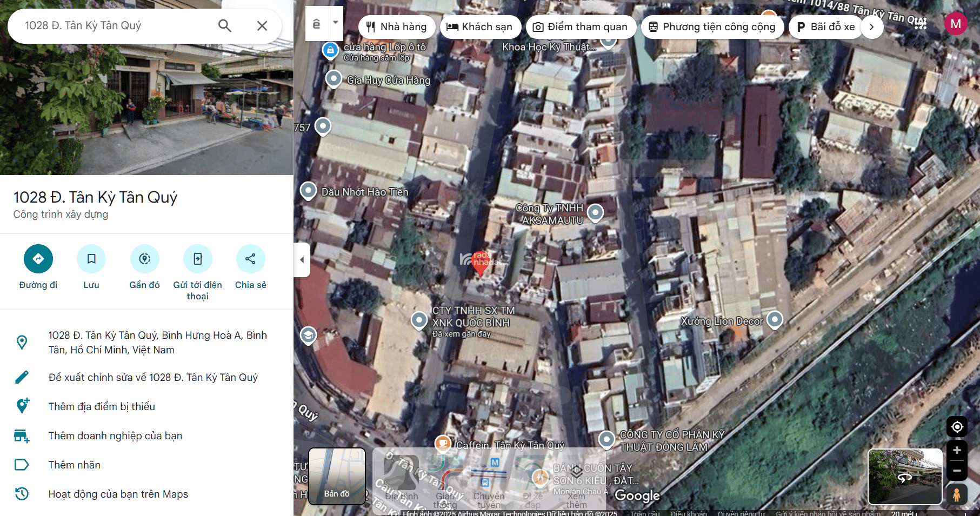The height and width of the screenshot is (516, 980).
Task: Select the map marker labeled 757
Action: [x=323, y=126]
